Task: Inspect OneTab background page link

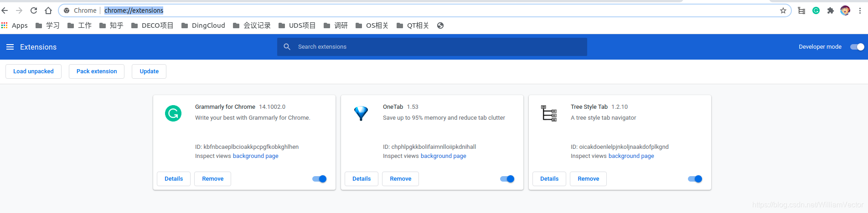Action: [444, 156]
